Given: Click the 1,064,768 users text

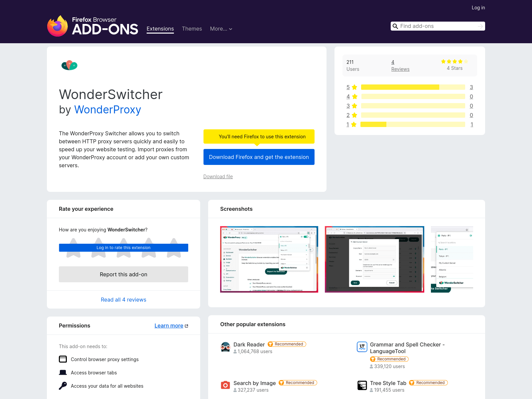Looking at the screenshot, I should coord(255,351).
